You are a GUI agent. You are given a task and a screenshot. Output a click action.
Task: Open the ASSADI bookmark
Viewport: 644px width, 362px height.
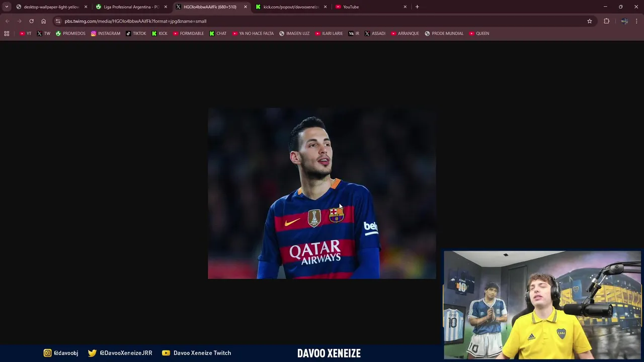pyautogui.click(x=375, y=33)
